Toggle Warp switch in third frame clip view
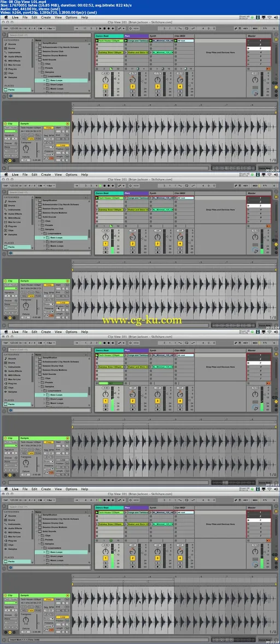The width and height of the screenshot is (280, 644). click(x=49, y=442)
